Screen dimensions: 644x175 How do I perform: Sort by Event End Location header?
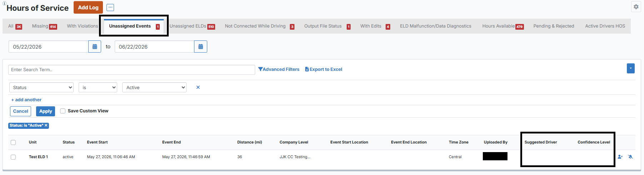(x=409, y=142)
